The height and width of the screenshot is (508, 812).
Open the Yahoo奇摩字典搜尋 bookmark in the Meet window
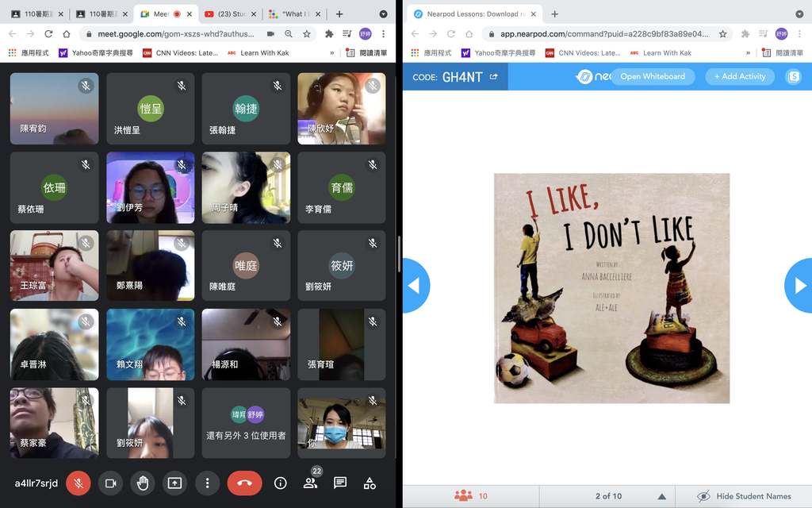[96, 53]
